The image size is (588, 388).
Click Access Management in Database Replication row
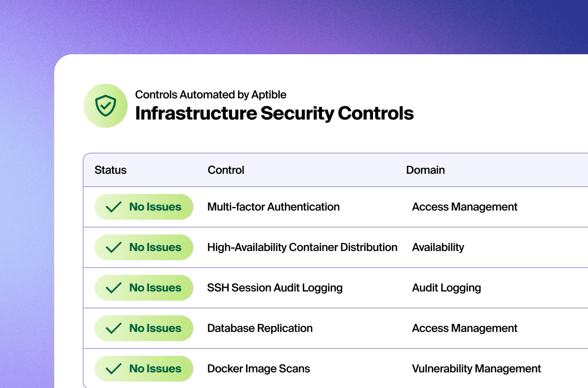(464, 328)
